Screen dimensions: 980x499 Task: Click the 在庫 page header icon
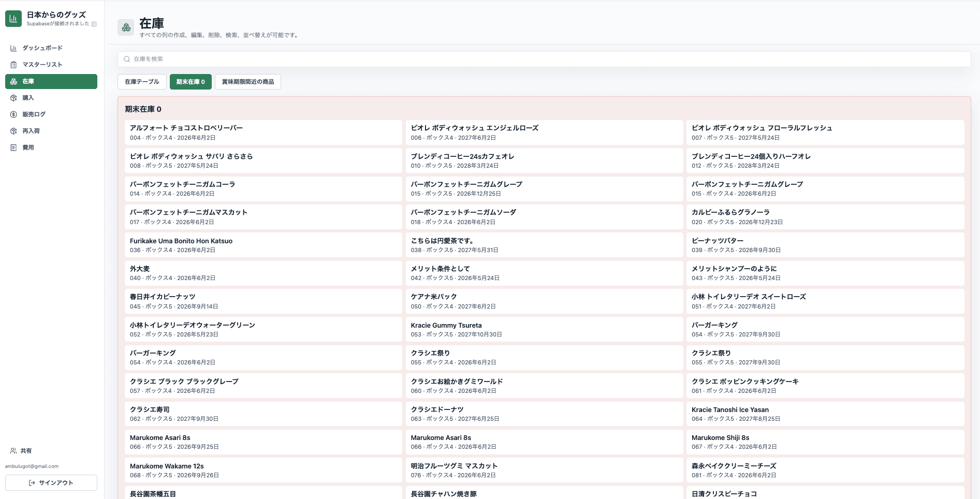(x=126, y=27)
